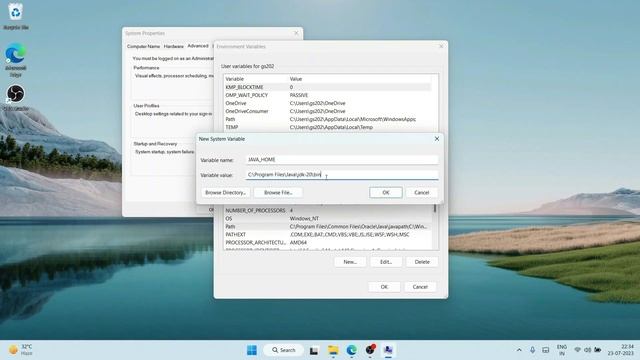640x360 pixels.
Task: Click the Variable value input field
Action: click(342, 175)
